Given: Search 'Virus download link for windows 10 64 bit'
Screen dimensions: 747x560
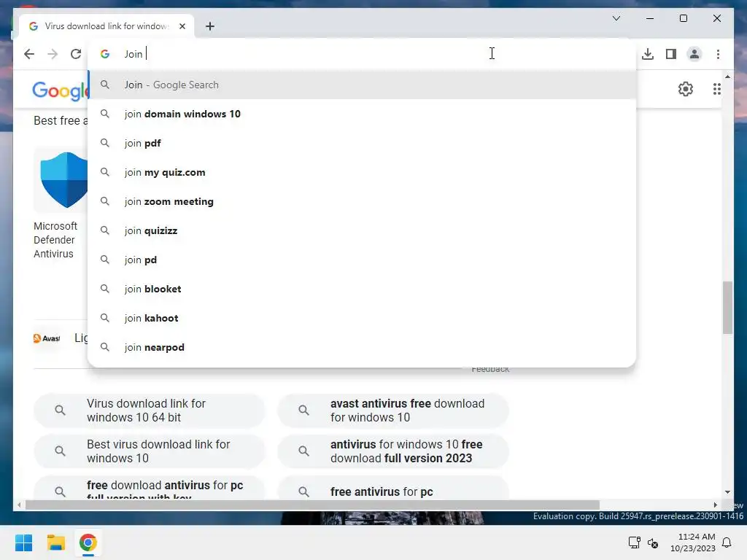Looking at the screenshot, I should pos(149,410).
